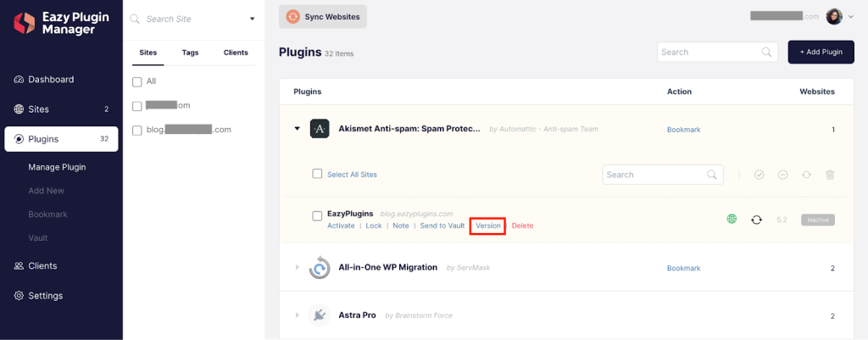
Task: Focus the Akismet sites search field
Action: tap(663, 175)
